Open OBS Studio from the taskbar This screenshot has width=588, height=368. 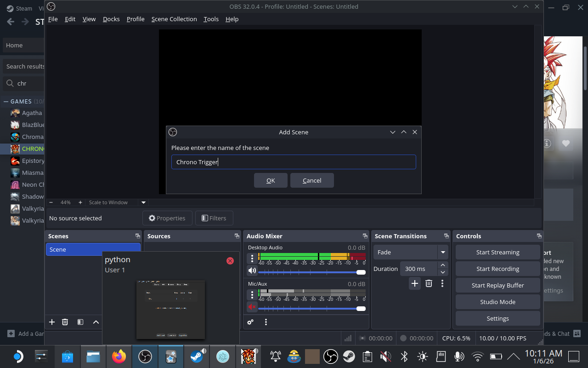click(x=145, y=356)
